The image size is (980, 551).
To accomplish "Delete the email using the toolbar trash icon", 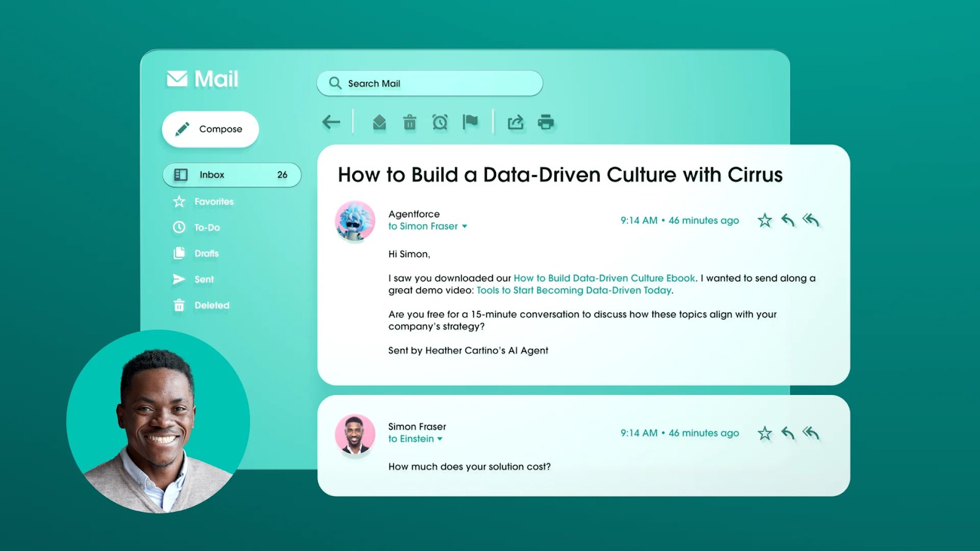I will coord(410,122).
